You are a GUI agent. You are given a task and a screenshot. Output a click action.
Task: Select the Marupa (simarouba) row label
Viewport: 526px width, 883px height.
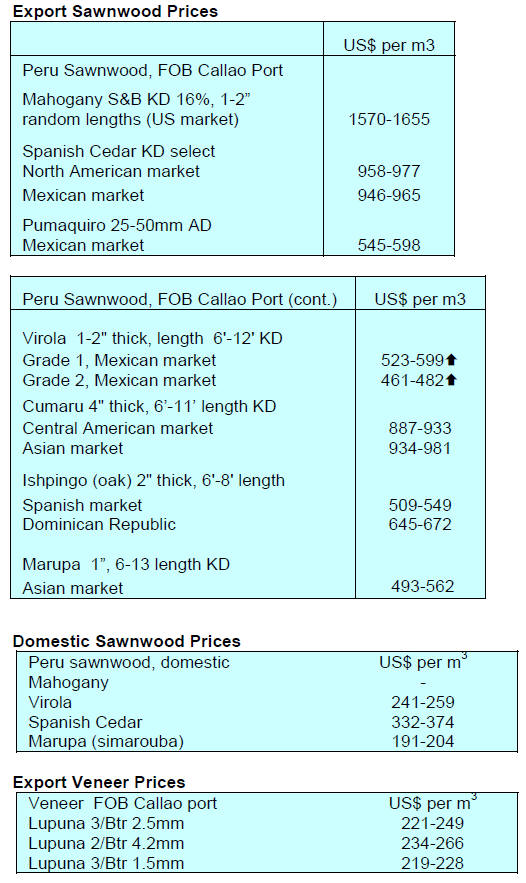coord(106,741)
